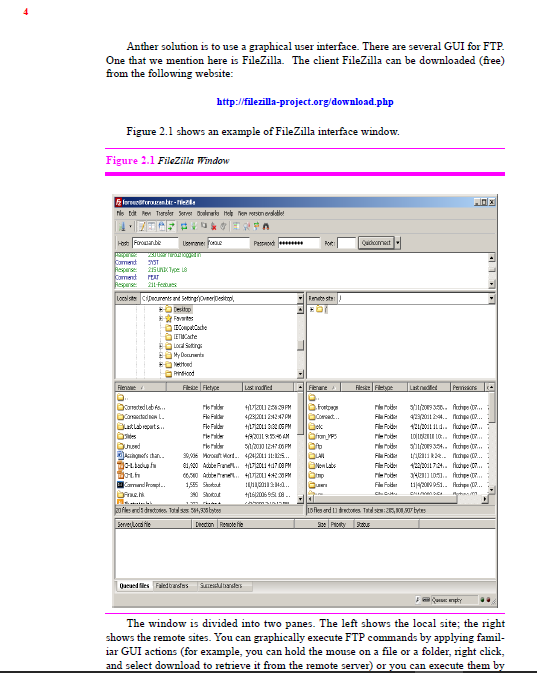The height and width of the screenshot is (673, 537).
Task: Open the Local site path dropdown
Action: point(300,298)
